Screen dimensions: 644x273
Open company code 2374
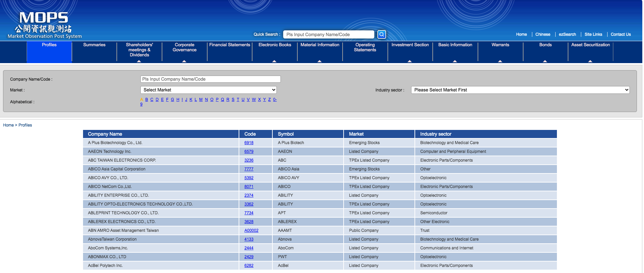[x=249, y=195]
